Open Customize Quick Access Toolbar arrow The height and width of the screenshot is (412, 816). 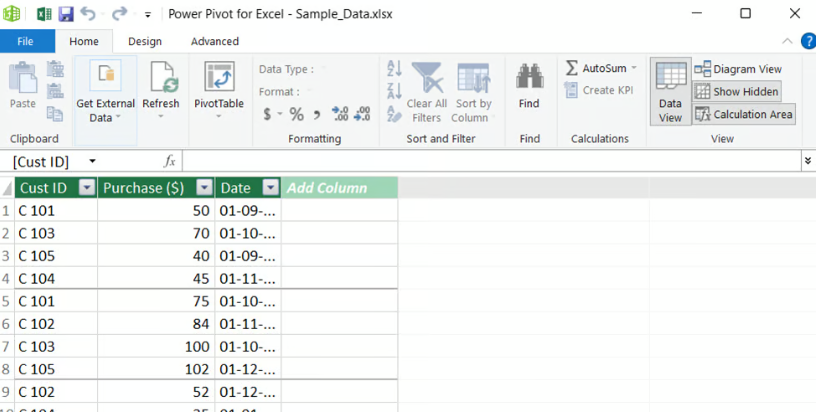(x=148, y=15)
